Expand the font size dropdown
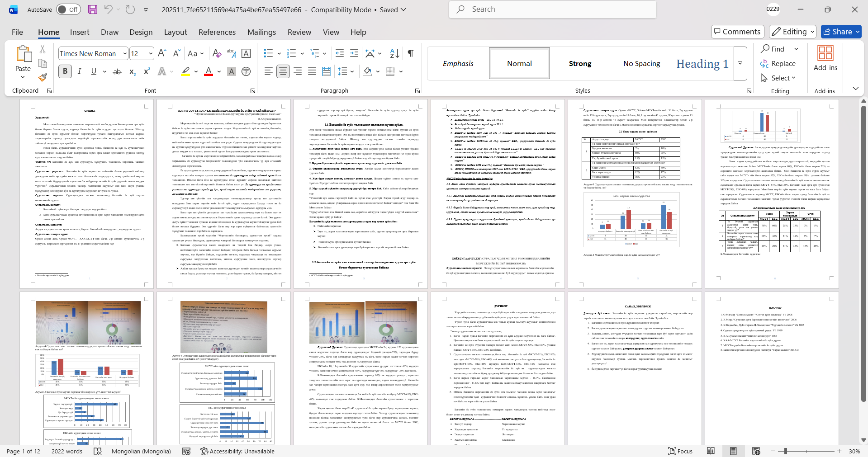Screen dimensions: 868x457 pos(151,54)
